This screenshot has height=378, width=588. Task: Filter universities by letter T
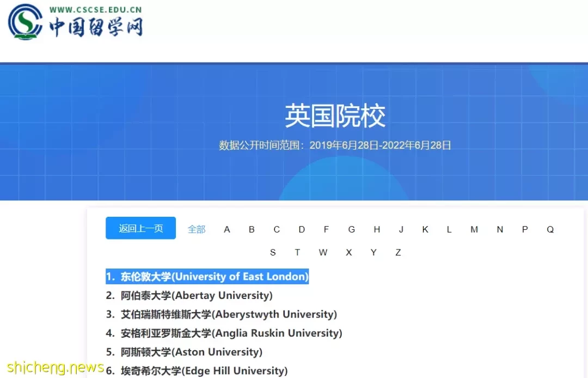click(x=297, y=253)
